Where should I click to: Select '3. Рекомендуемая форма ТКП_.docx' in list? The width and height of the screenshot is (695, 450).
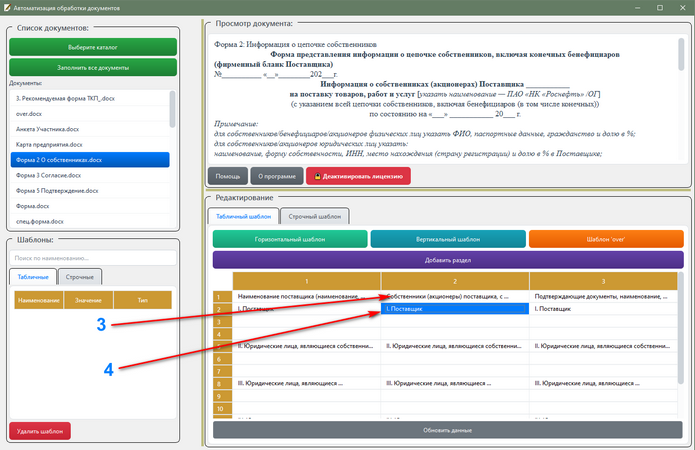tap(90, 98)
